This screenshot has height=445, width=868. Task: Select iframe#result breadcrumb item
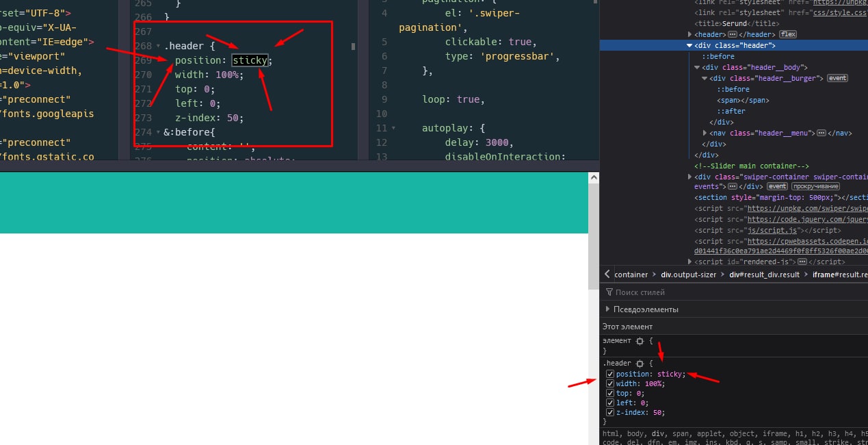click(x=840, y=275)
